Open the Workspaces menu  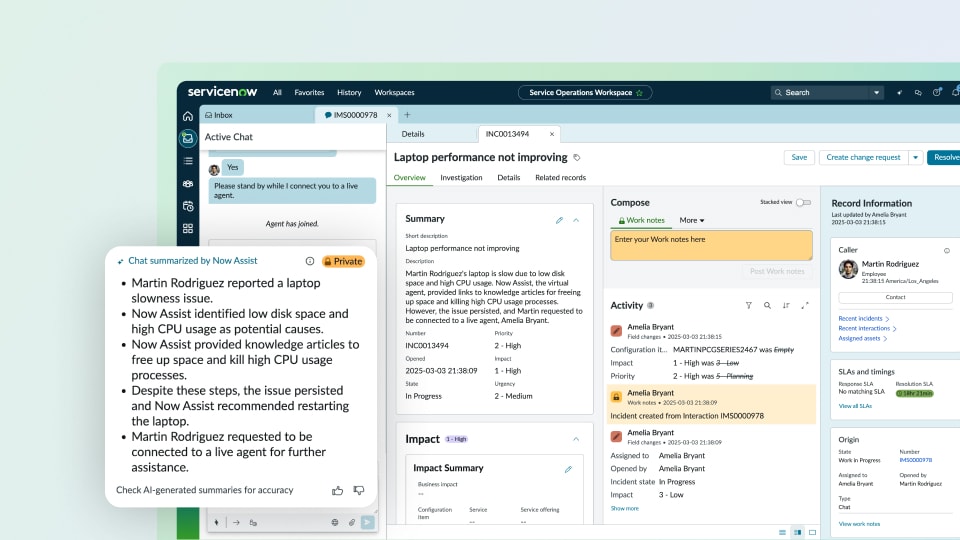pyautogui.click(x=394, y=92)
